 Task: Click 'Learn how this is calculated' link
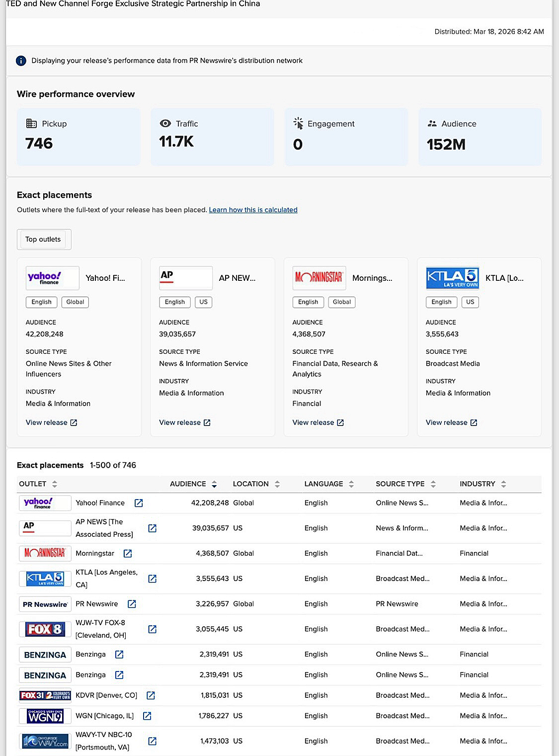253,210
